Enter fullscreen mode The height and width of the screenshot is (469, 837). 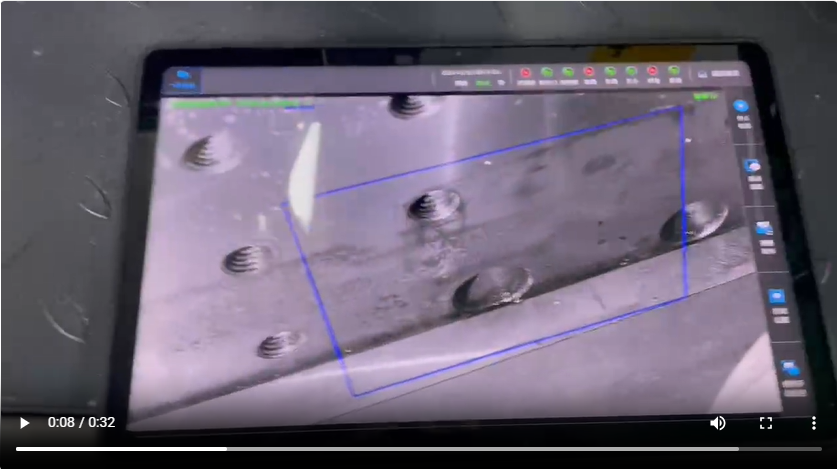tap(766, 423)
